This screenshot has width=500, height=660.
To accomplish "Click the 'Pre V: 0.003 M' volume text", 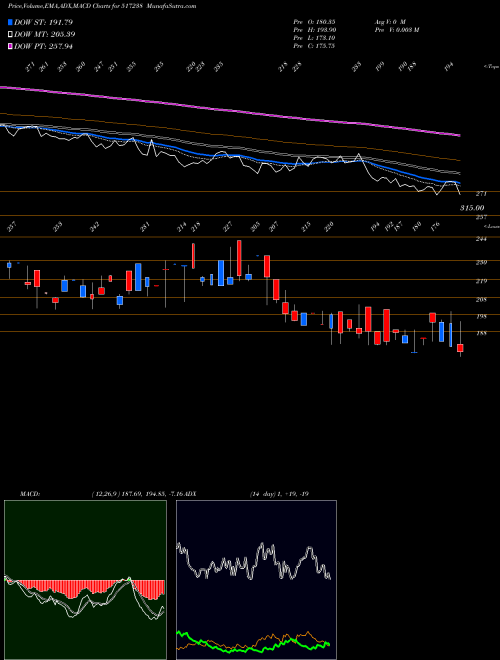I will 396,30.
